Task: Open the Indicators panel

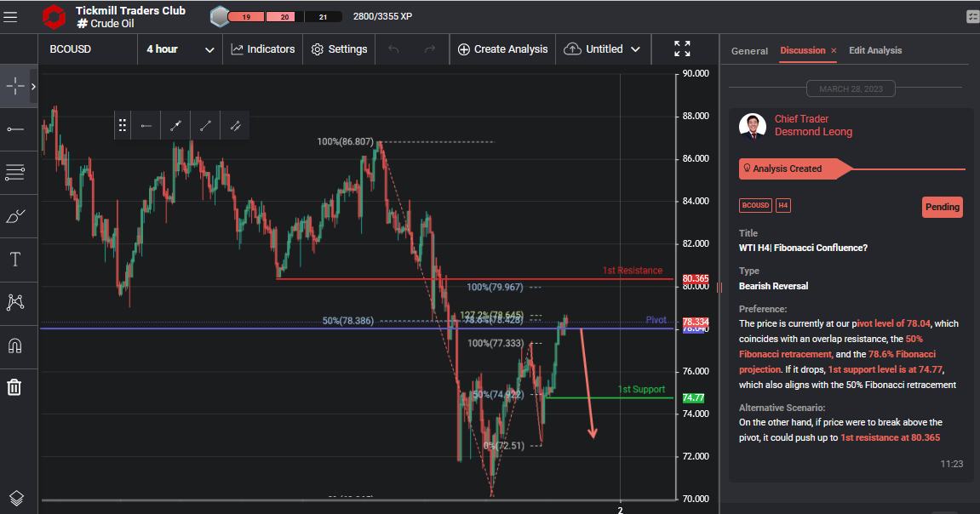Action: 262,49
